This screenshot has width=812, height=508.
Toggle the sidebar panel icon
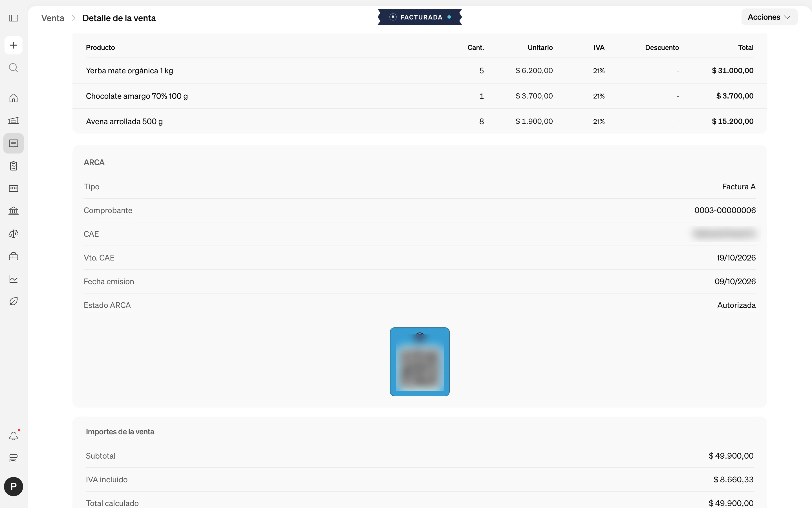click(14, 18)
